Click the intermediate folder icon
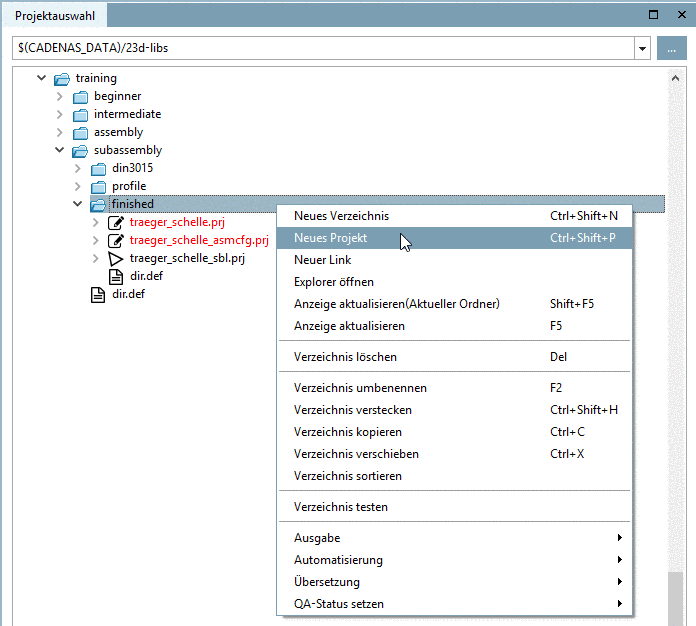 [x=80, y=115]
